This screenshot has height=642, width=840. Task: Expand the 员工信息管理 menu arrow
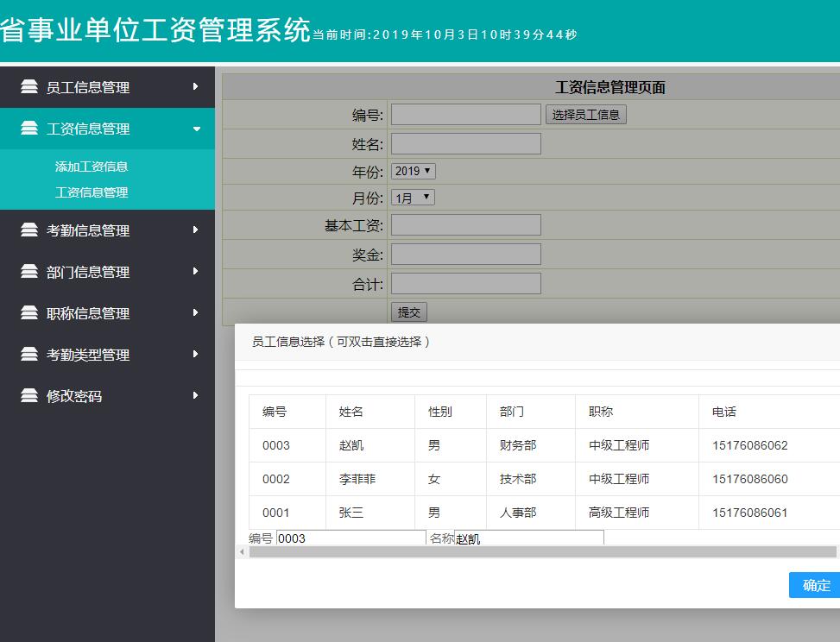[x=195, y=86]
